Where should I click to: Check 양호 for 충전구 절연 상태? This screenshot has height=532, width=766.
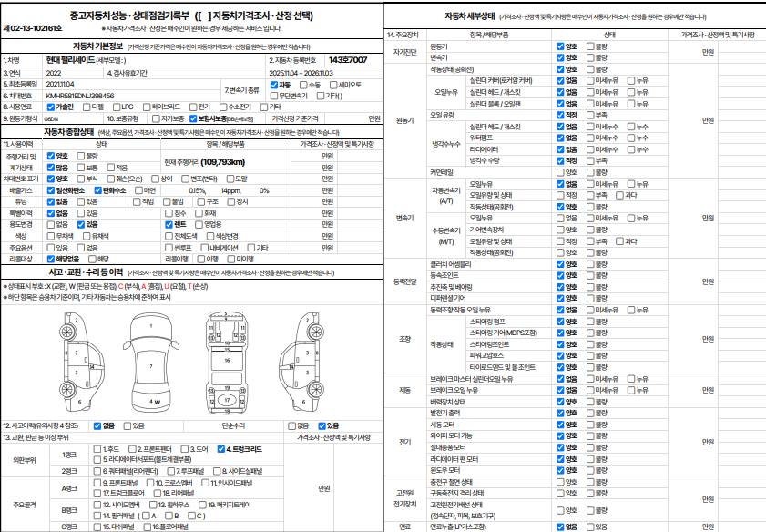coord(560,482)
